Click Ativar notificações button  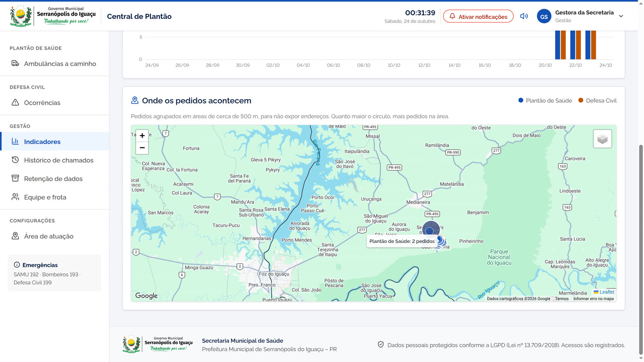[x=478, y=17]
